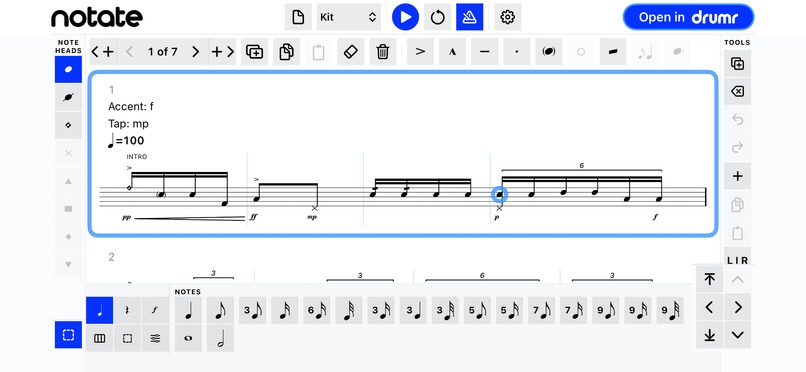Switch to notes entry mode
Image resolution: width=806 pixels, height=372 pixels.
(99, 310)
